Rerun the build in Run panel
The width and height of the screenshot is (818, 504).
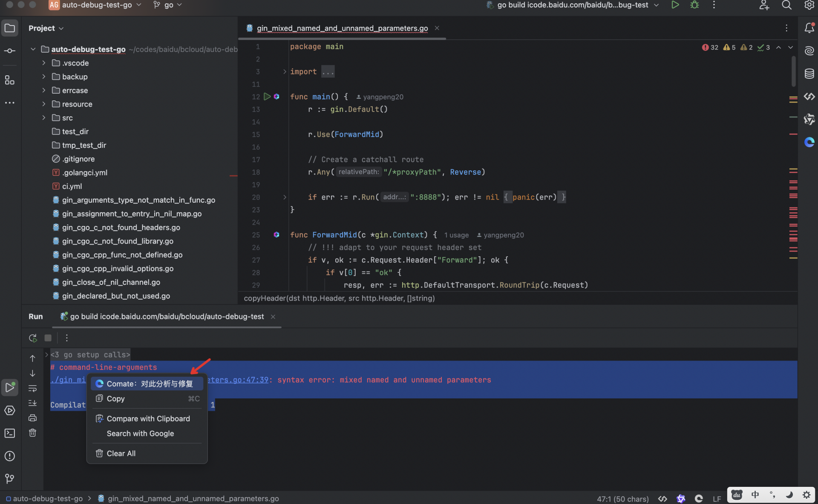coord(33,338)
